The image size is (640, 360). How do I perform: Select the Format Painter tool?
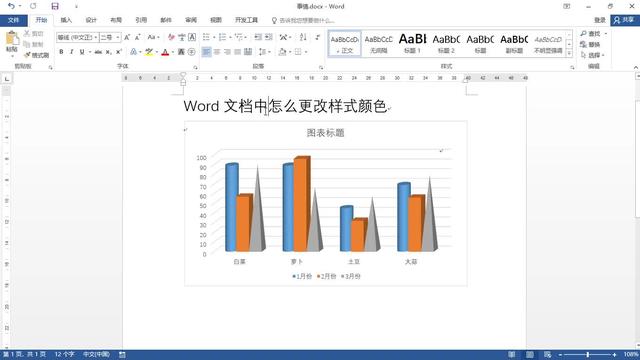(36, 55)
